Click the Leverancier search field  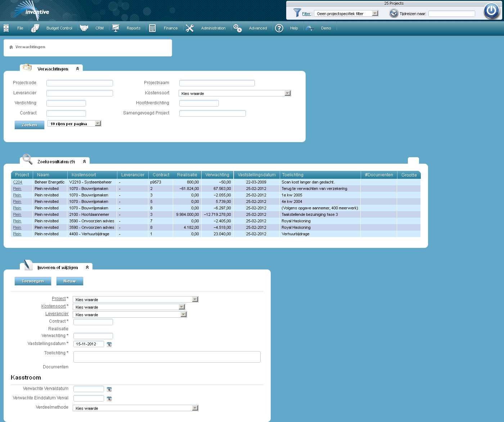click(80, 93)
